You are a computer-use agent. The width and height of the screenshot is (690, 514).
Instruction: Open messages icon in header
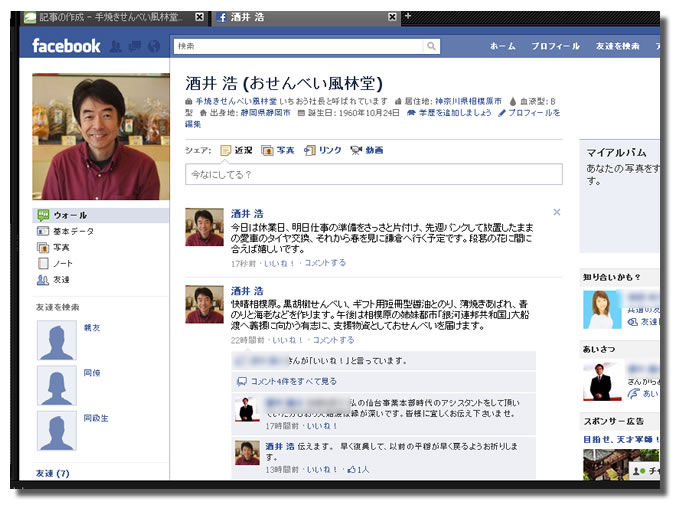pyautogui.click(x=135, y=46)
